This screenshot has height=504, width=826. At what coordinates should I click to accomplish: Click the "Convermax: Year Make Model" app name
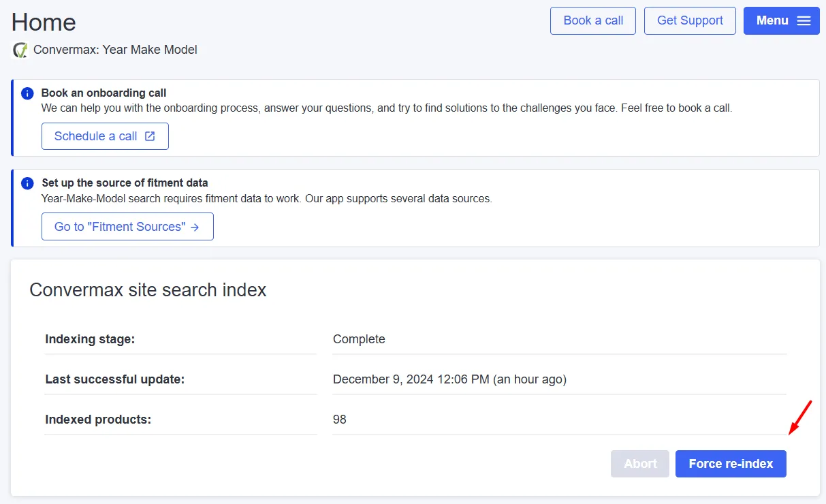(x=115, y=50)
